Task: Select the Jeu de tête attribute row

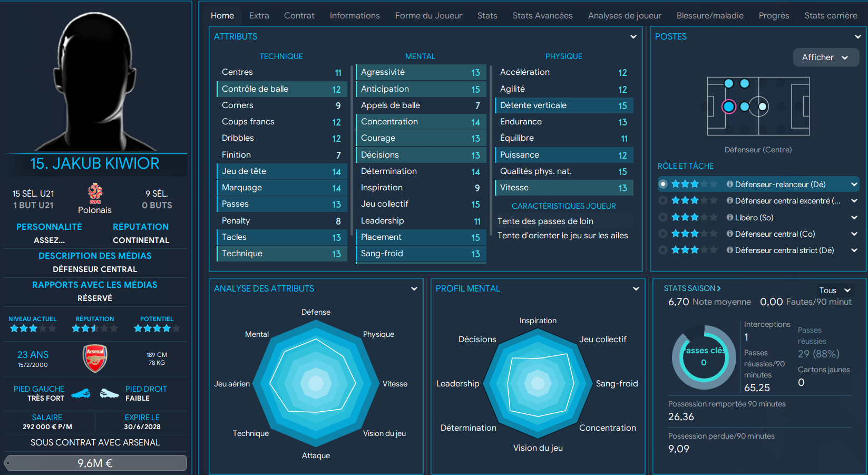Action: pos(282,171)
